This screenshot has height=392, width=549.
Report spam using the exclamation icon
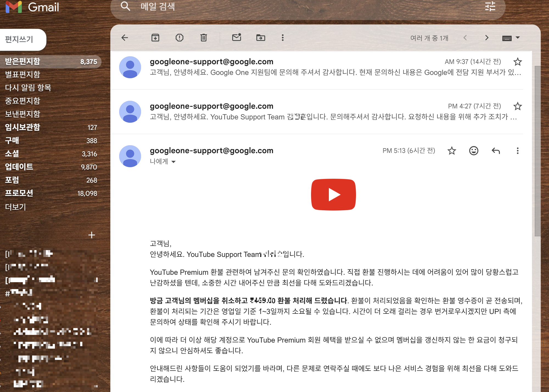click(179, 38)
